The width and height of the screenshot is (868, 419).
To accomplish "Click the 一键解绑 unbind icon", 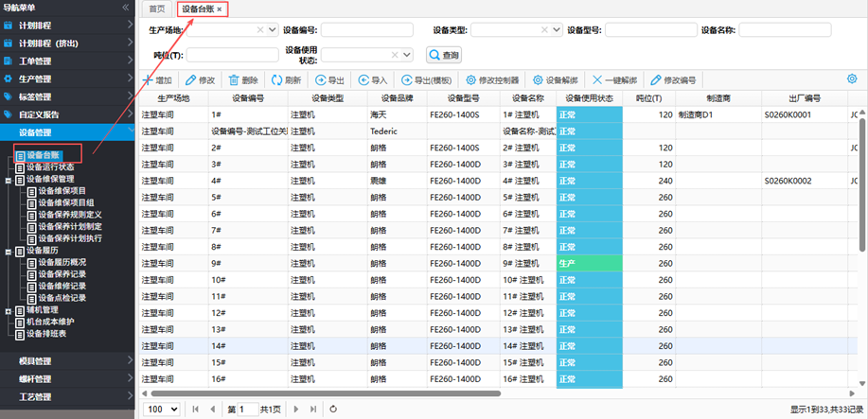I will (596, 80).
